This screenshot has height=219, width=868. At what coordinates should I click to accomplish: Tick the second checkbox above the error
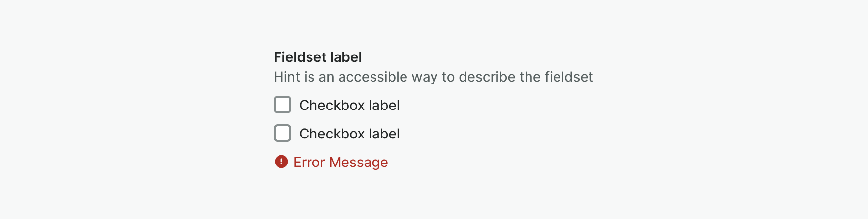click(282, 133)
